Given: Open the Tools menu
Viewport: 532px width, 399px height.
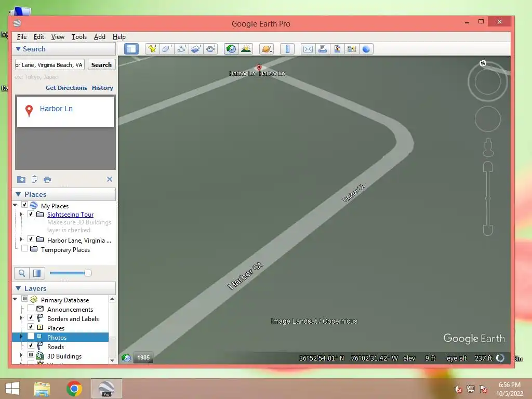Looking at the screenshot, I should (79, 37).
